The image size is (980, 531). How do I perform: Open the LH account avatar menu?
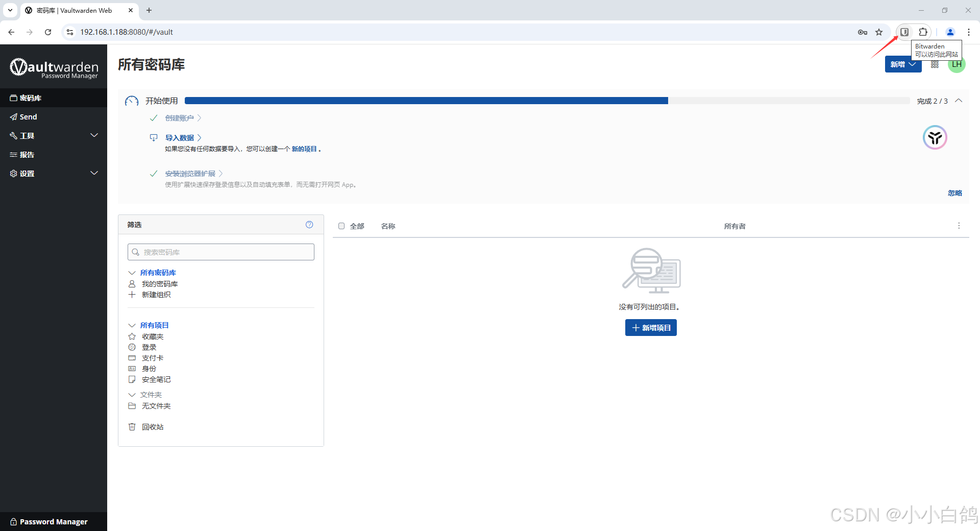click(957, 65)
